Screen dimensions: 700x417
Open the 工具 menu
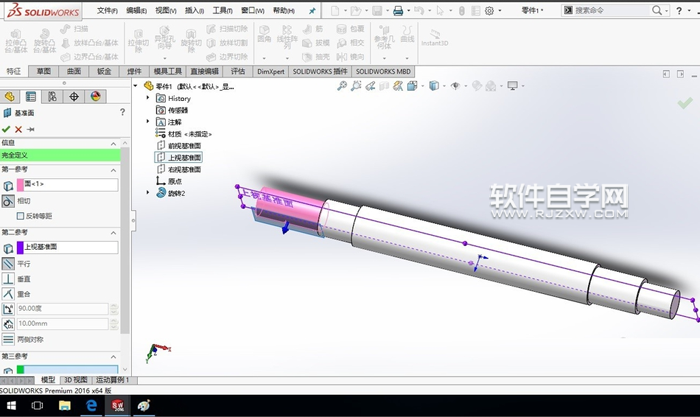tap(222, 10)
